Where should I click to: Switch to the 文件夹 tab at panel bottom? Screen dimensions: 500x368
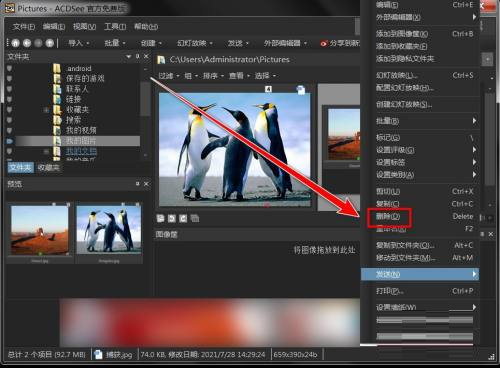click(21, 167)
